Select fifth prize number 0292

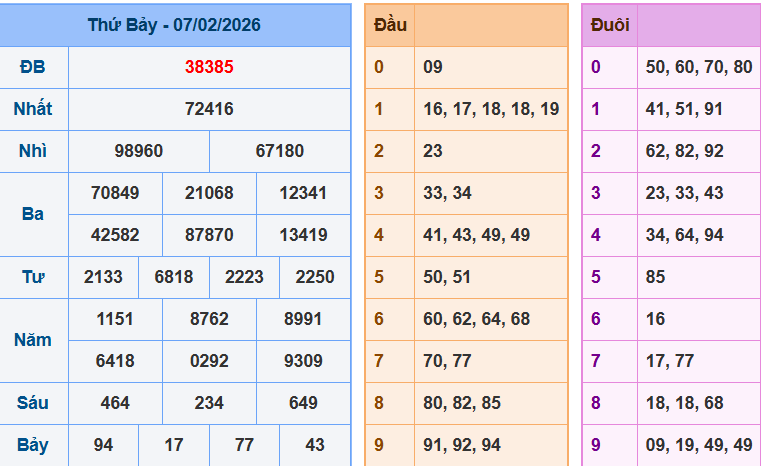click(209, 361)
